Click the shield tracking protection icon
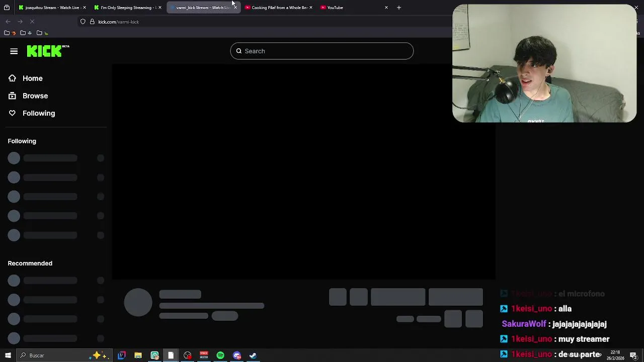This screenshot has height=362, width=644. [83, 22]
